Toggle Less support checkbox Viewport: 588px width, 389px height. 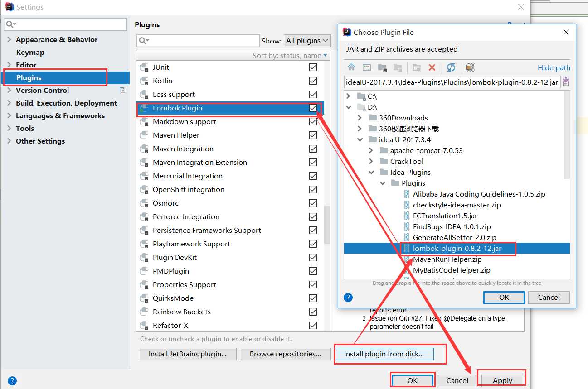313,94
